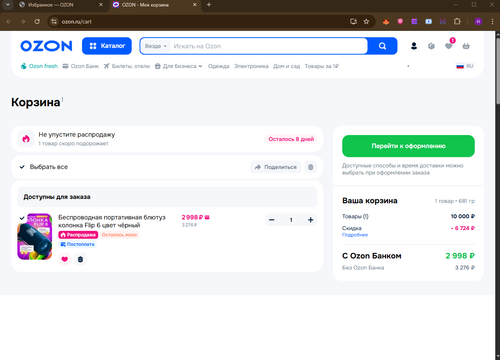Open Товары за 1₽ category

(322, 66)
